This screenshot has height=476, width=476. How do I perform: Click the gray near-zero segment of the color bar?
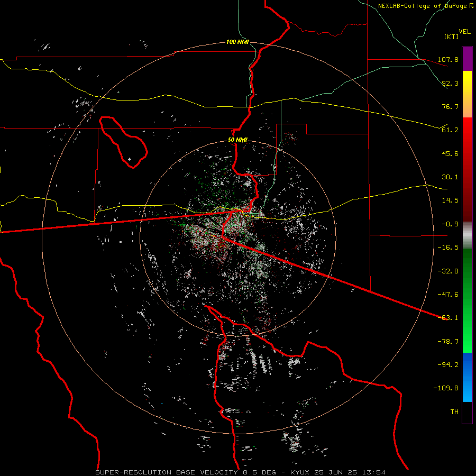click(x=467, y=235)
